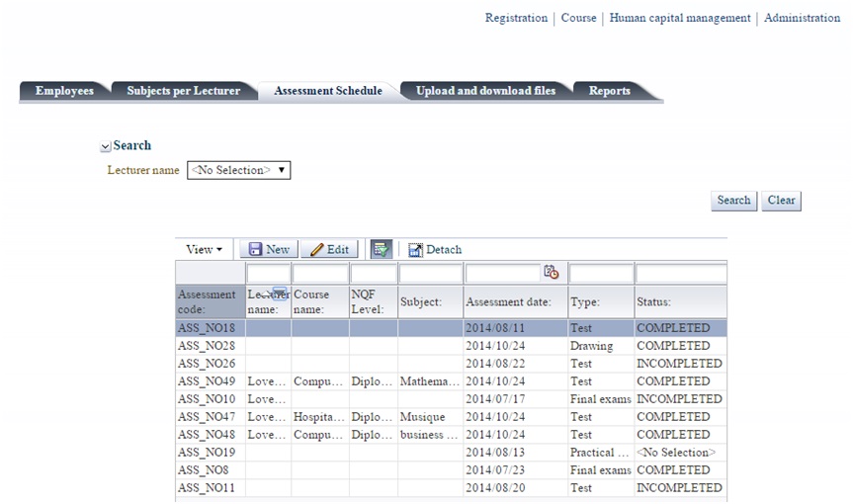Click the sort icon on Lecturer name column
The width and height of the screenshot is (853, 504).
tap(279, 294)
